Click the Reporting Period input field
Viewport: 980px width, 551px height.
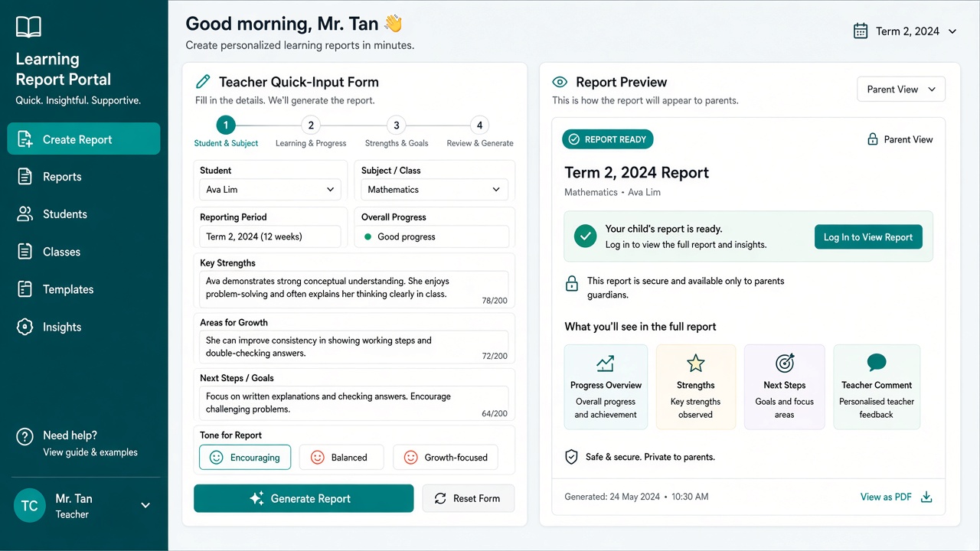click(270, 236)
